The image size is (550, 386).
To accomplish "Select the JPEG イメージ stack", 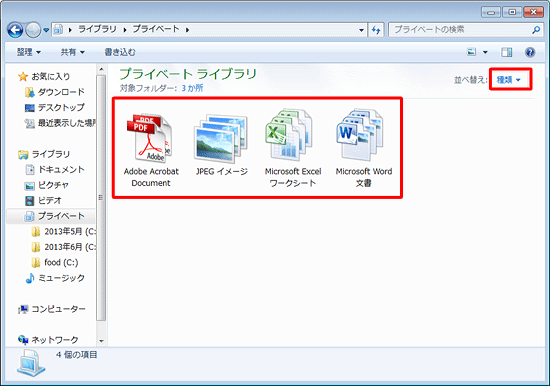I will [221, 145].
